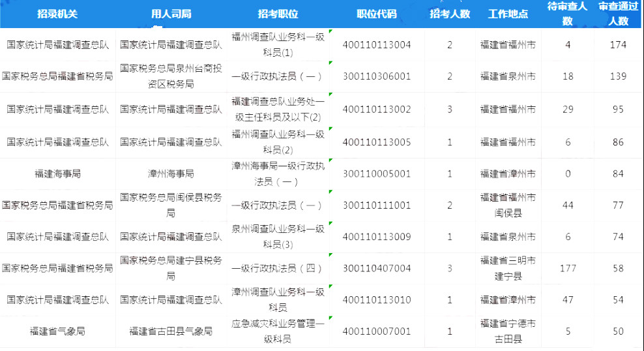This screenshot has width=644, height=351.
Task: Click 福建省气象局 agency cell
Action: (x=57, y=331)
